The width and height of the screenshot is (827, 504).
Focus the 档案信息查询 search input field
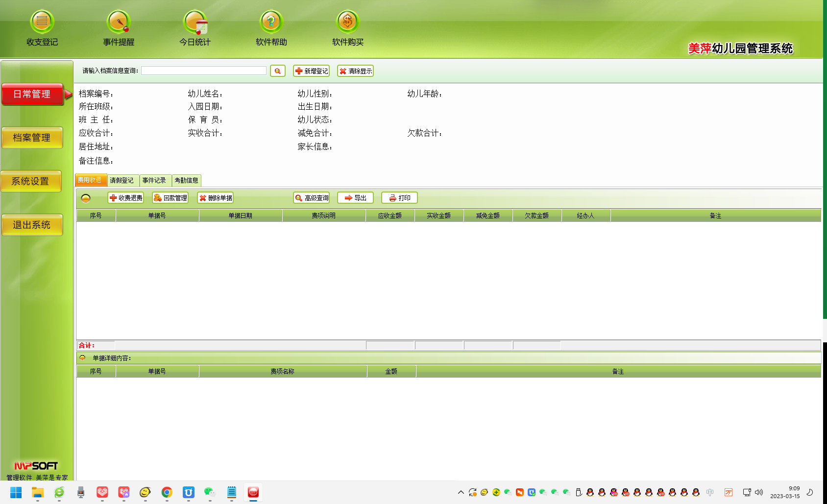(x=204, y=71)
